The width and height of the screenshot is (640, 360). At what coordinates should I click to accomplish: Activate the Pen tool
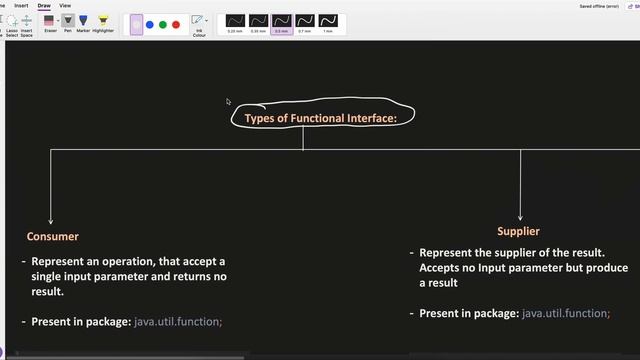[68, 24]
